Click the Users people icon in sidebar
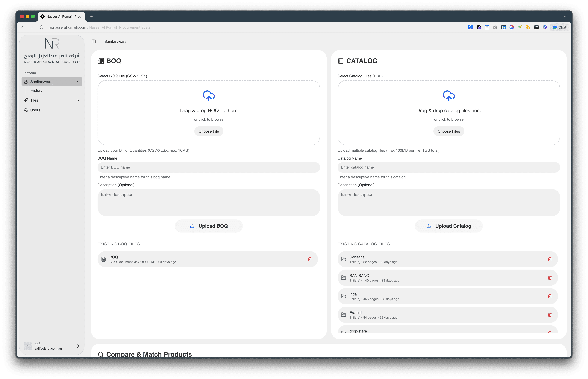Viewport: 588px width, 379px height. coord(26,110)
